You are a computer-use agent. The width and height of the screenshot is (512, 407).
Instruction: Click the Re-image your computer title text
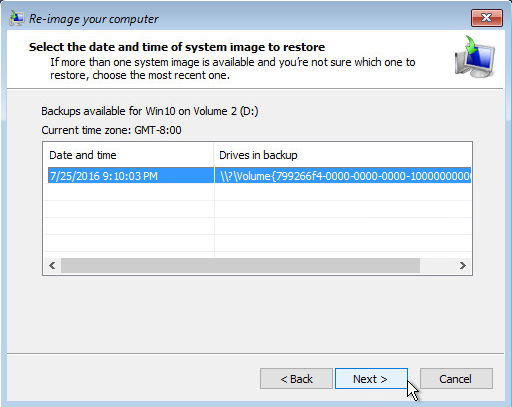(94, 19)
